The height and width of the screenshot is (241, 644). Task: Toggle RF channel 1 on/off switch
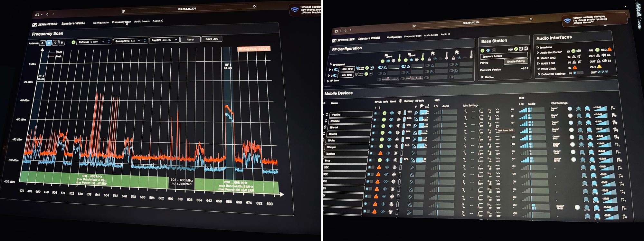pos(336,69)
